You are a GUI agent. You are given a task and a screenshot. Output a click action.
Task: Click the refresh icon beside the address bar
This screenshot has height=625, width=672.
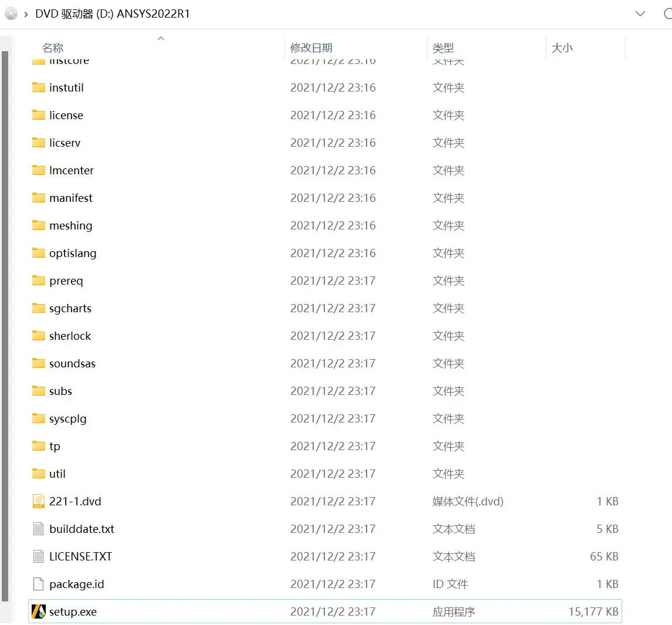(668, 13)
